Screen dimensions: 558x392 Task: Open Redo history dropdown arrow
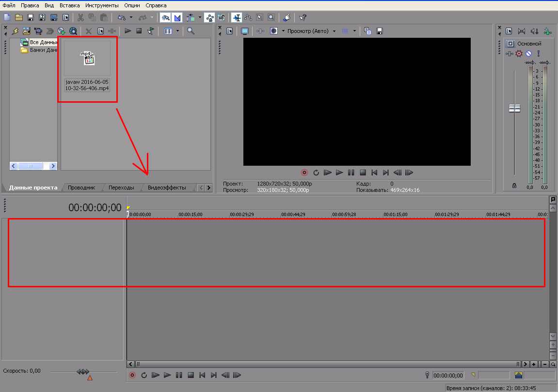(x=152, y=17)
